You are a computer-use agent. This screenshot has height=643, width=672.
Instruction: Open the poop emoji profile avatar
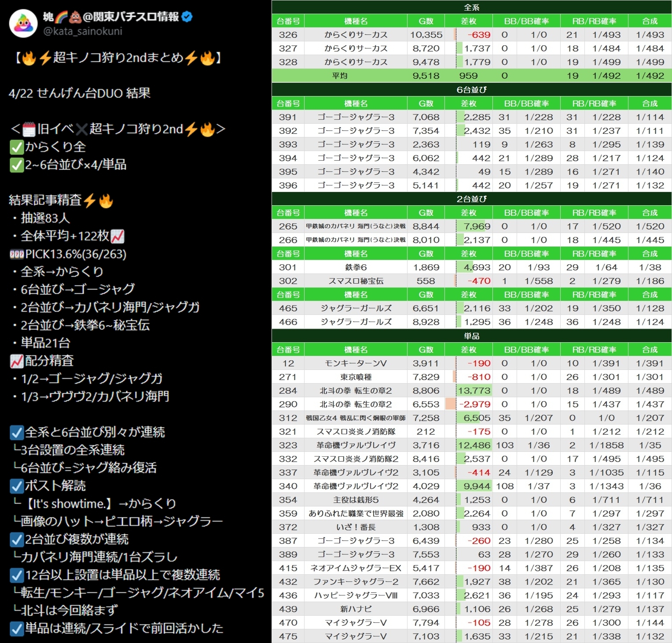[x=23, y=23]
